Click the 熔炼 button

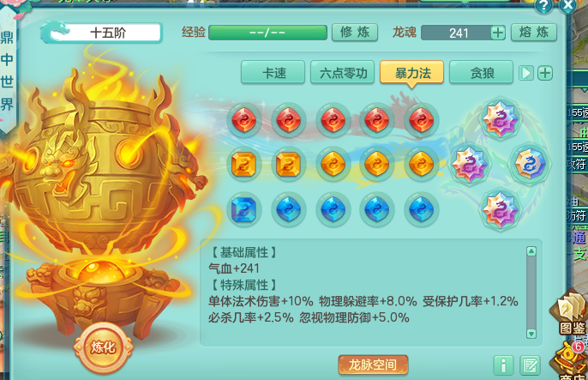(x=534, y=33)
